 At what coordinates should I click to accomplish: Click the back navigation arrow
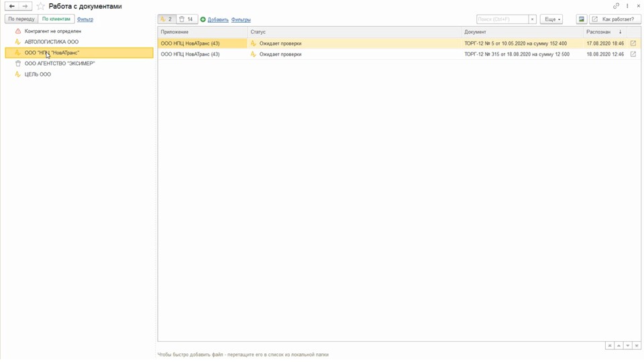11,6
